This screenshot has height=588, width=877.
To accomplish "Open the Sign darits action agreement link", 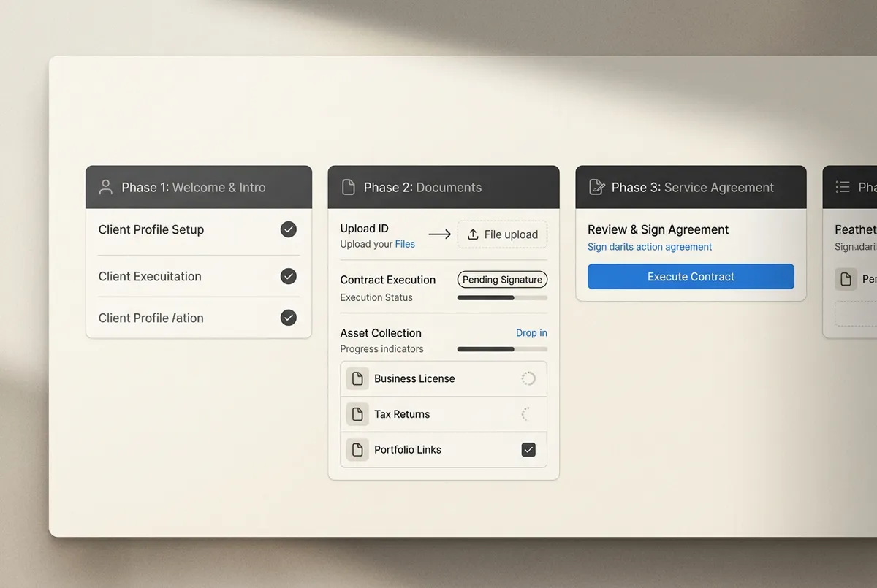I will tap(650, 247).
